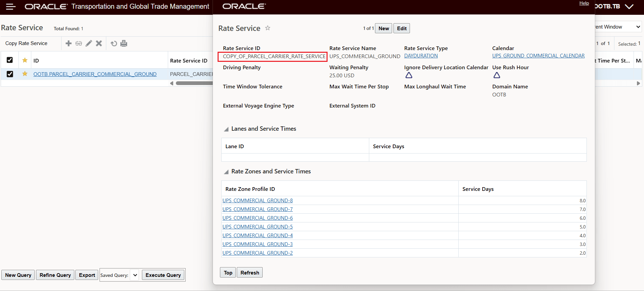Screen dimensions: 644x291
Task: Open the OOTB.TB user menu chevron
Action: click(x=629, y=6)
